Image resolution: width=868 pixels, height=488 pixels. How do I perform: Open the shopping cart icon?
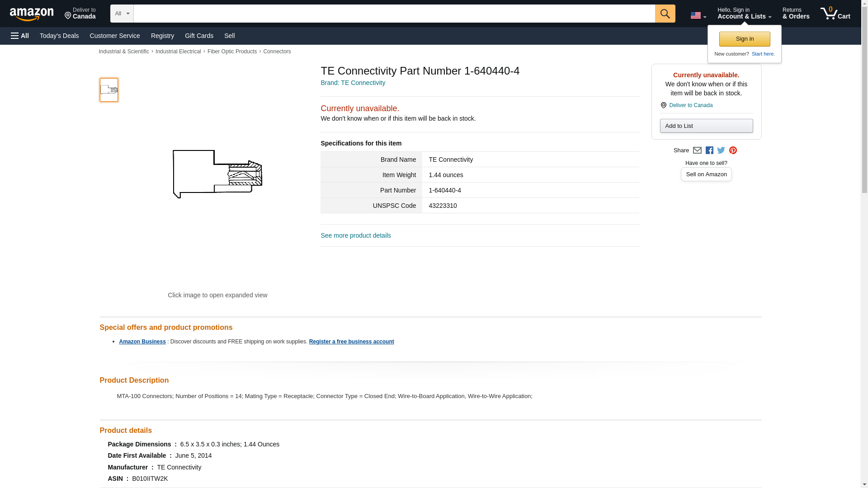[835, 14]
